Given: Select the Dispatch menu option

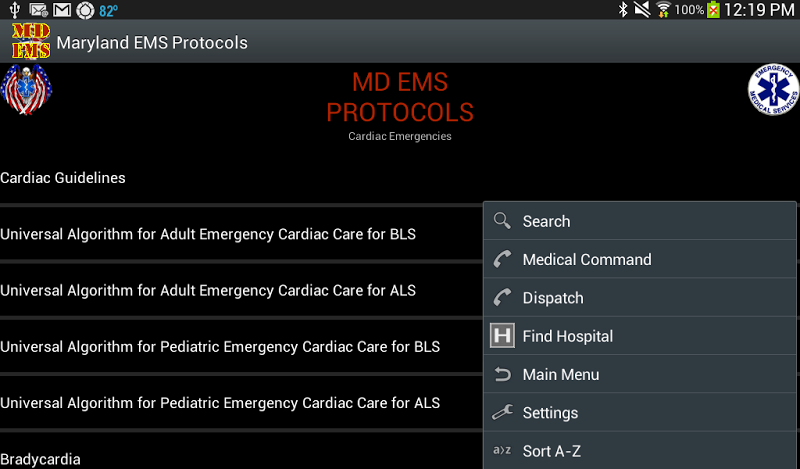Looking at the screenshot, I should click(x=553, y=298).
